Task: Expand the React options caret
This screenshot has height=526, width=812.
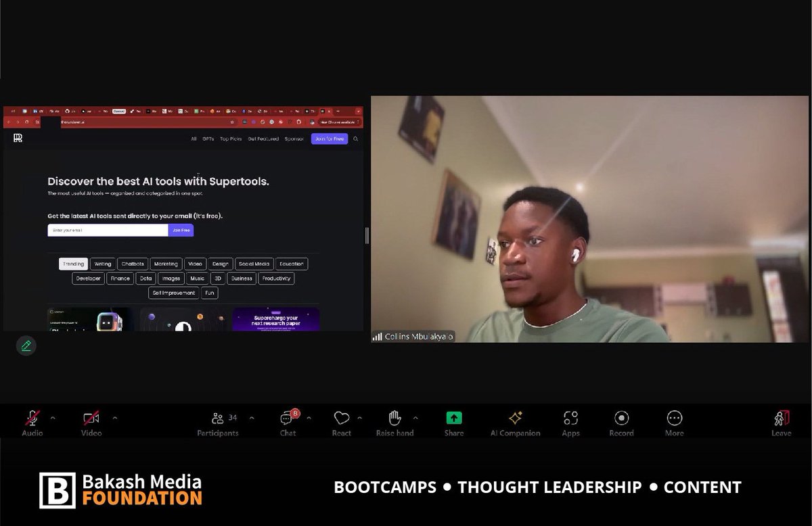Action: [360, 418]
